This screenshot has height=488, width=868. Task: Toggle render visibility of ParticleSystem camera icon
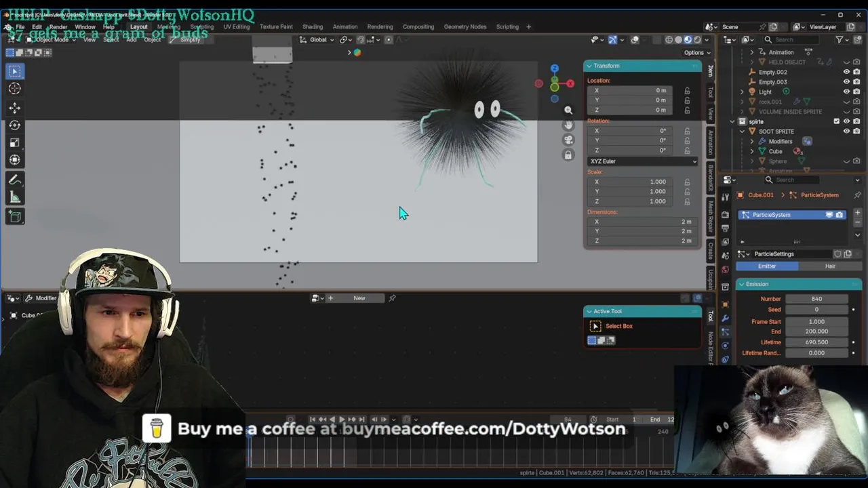click(840, 215)
